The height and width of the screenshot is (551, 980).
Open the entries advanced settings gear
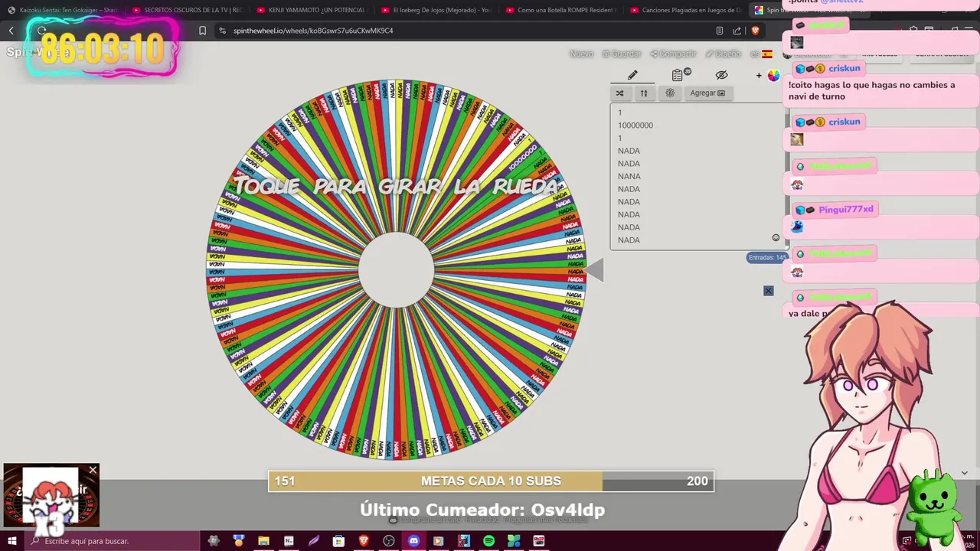click(x=670, y=93)
